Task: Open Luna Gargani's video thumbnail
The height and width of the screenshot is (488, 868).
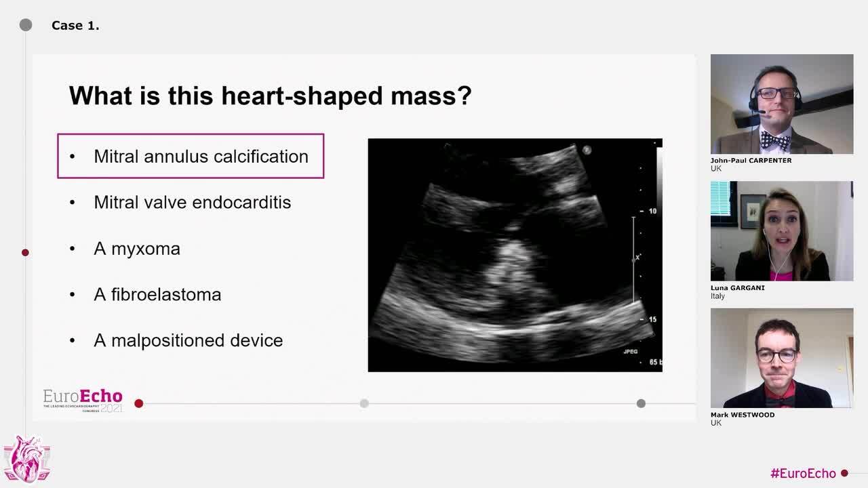Action: coord(781,231)
